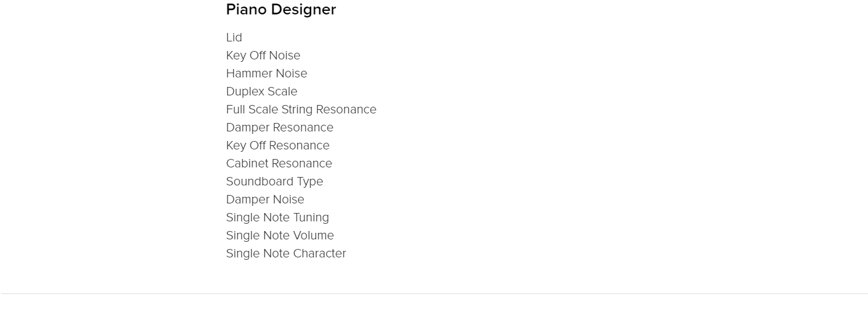The height and width of the screenshot is (315, 868).
Task: Select Damper Noise in the list
Action: click(x=265, y=199)
